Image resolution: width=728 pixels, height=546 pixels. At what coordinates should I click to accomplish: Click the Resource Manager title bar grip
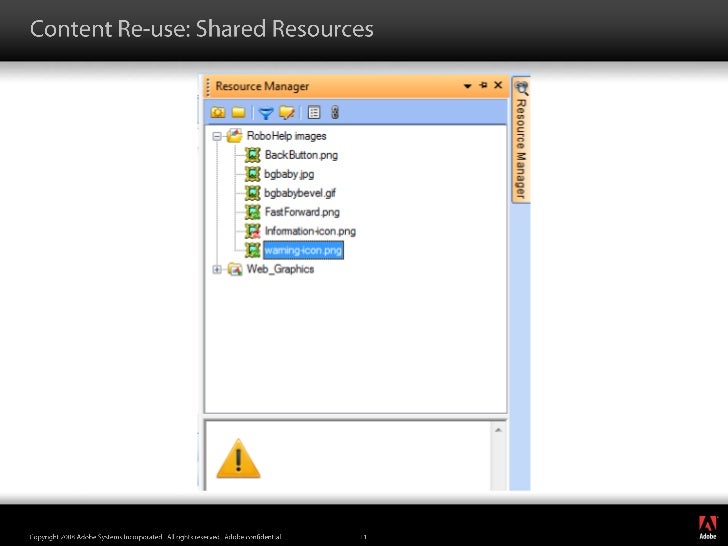208,86
